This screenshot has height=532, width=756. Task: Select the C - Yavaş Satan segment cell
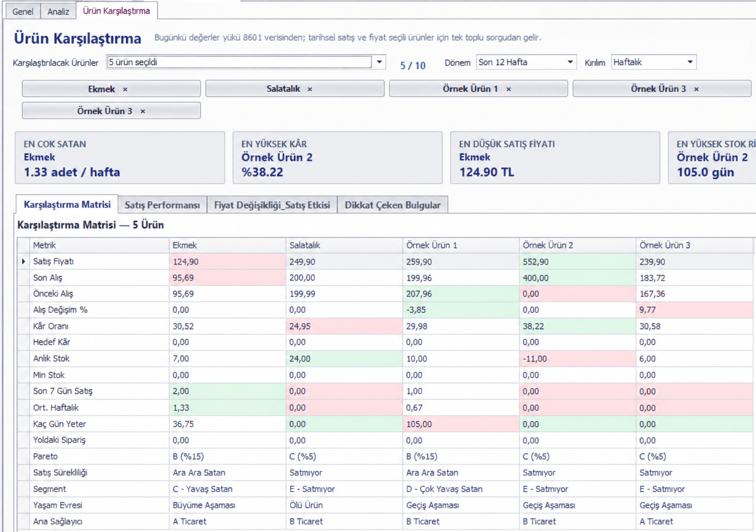click(x=228, y=489)
